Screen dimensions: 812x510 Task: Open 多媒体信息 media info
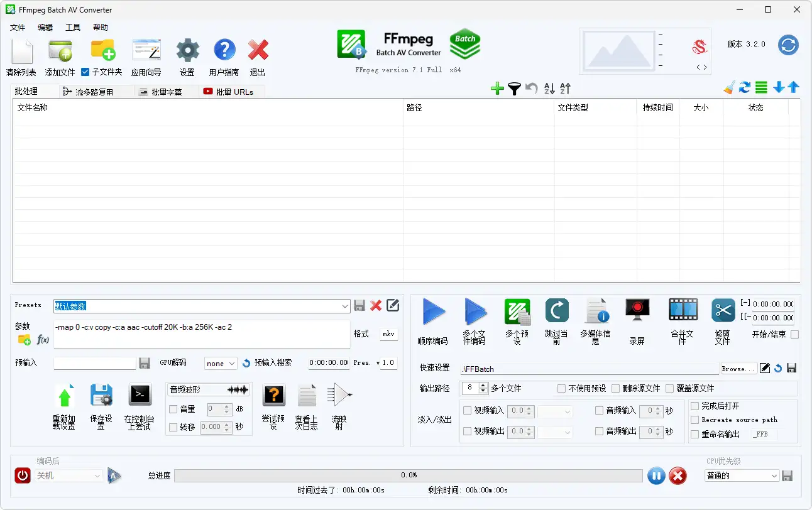pyautogui.click(x=595, y=311)
